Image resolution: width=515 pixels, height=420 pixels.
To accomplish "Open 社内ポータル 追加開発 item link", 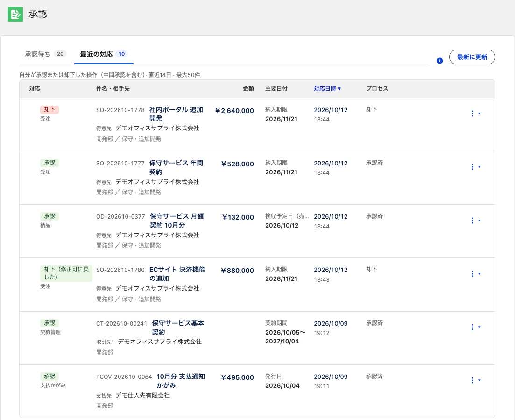I will click(x=176, y=114).
